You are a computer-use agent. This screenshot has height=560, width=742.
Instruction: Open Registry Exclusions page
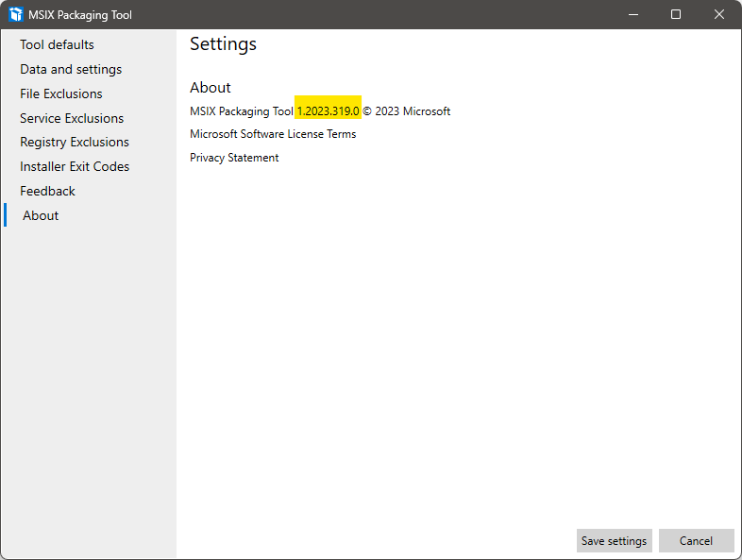tap(75, 142)
